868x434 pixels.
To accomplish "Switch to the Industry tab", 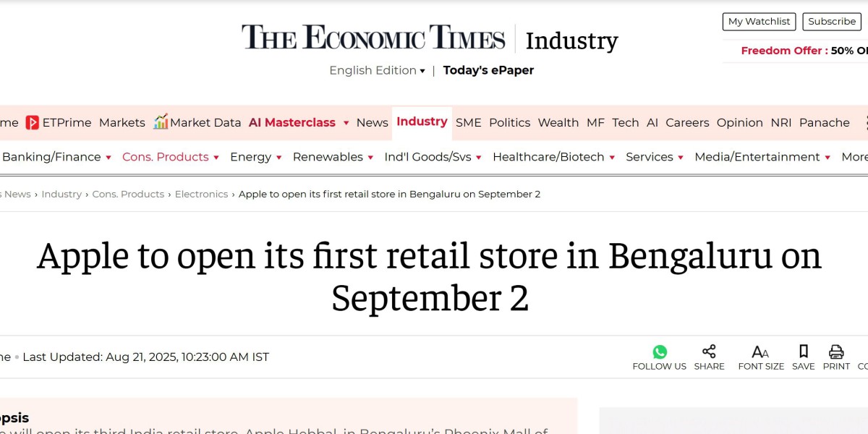I will [x=422, y=122].
